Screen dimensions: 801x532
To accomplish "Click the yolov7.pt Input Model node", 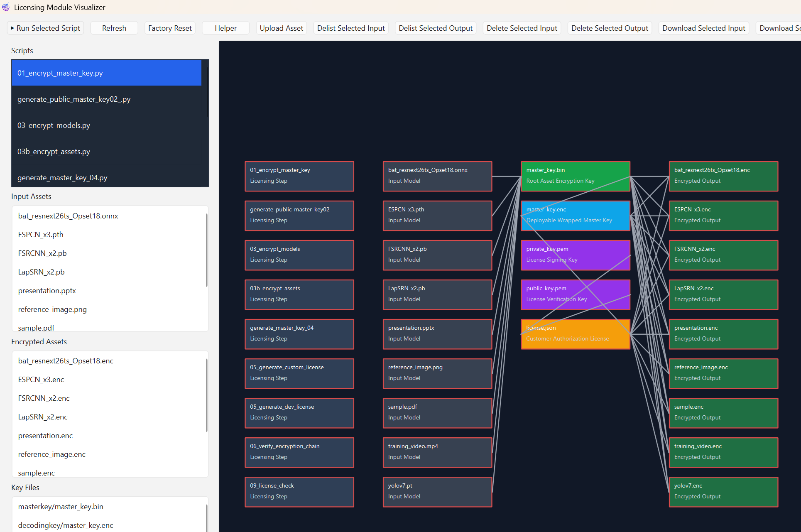I will point(438,492).
